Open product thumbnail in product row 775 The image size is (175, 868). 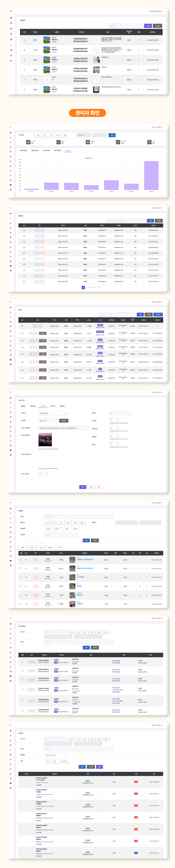pyautogui.click(x=72, y=560)
